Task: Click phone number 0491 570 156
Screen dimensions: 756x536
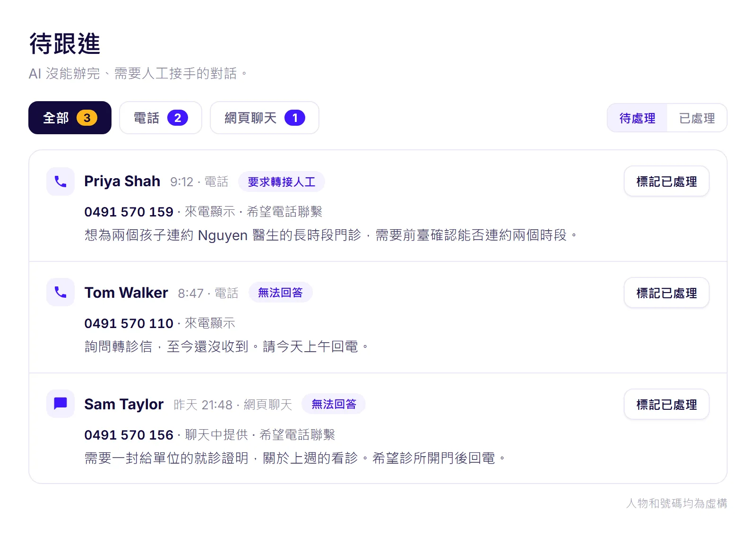Action: [x=129, y=435]
